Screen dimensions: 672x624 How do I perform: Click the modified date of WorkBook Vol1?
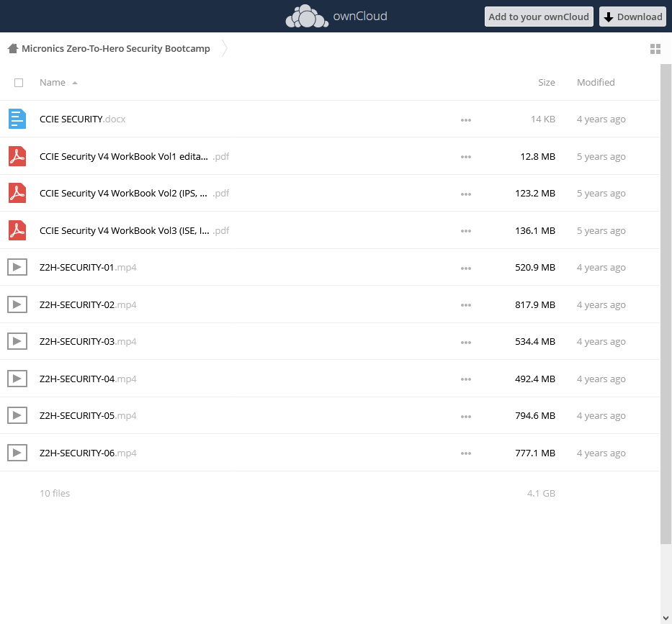point(601,156)
